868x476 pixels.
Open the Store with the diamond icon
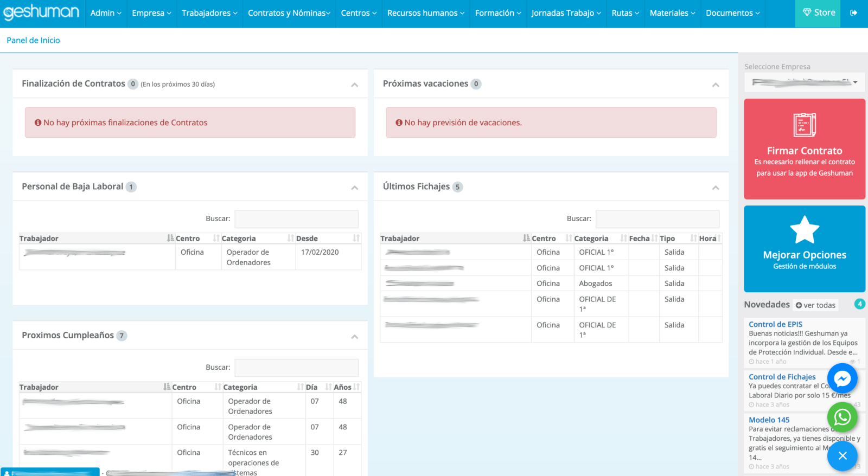coord(818,13)
